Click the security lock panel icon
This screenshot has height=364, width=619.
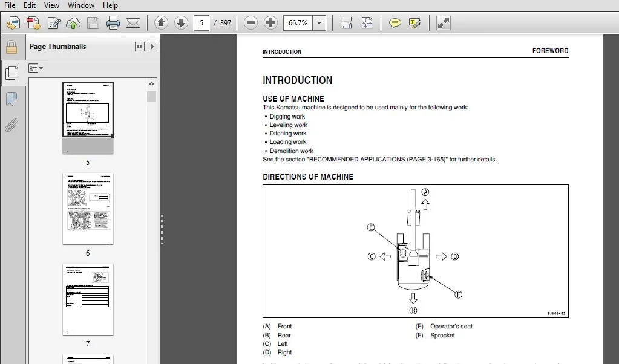[11, 47]
